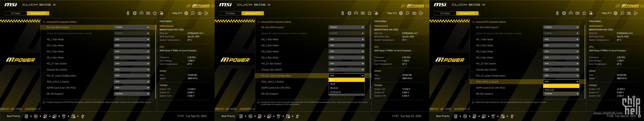Image resolution: width=644 pixels, height=121 pixels.
Task: Switch to EZ Mode in left screenshot
Action: (x=16, y=13)
